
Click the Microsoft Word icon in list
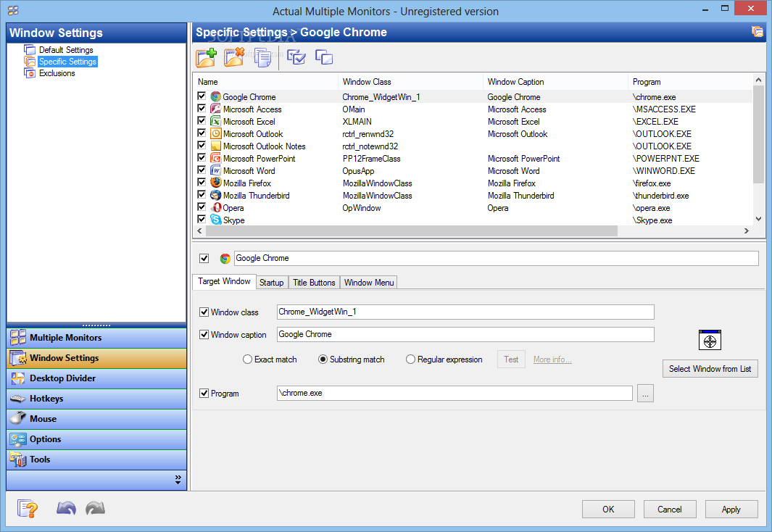215,170
